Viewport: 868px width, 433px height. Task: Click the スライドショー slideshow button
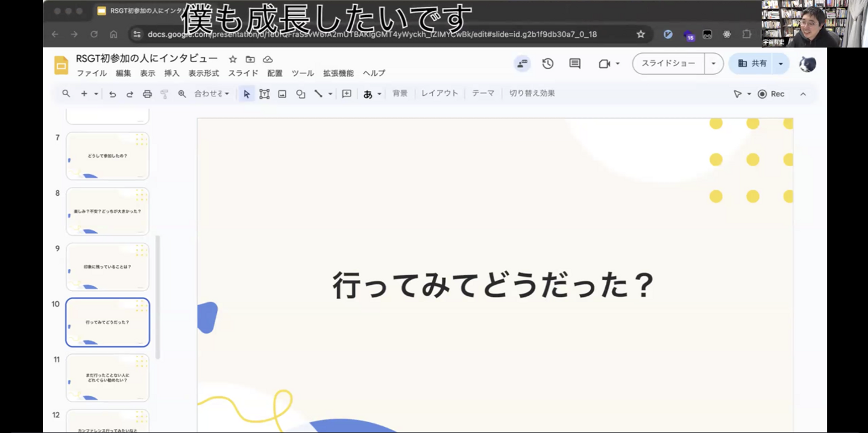coord(668,63)
